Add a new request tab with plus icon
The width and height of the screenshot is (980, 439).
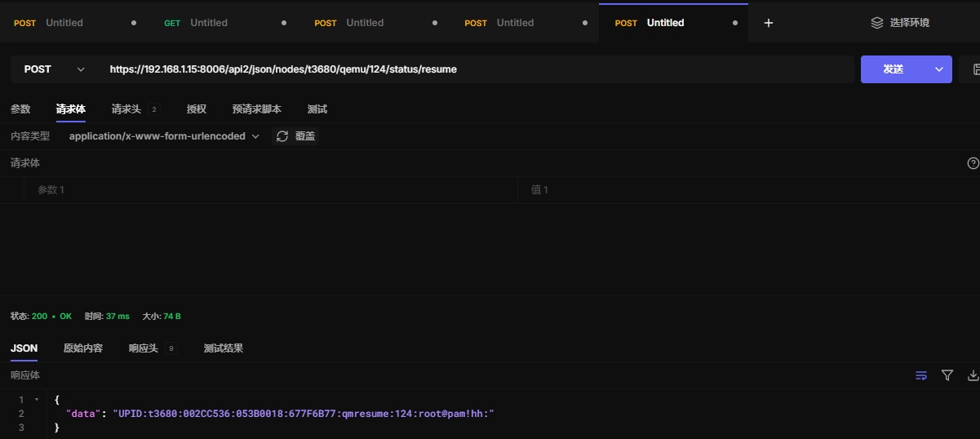click(x=768, y=23)
